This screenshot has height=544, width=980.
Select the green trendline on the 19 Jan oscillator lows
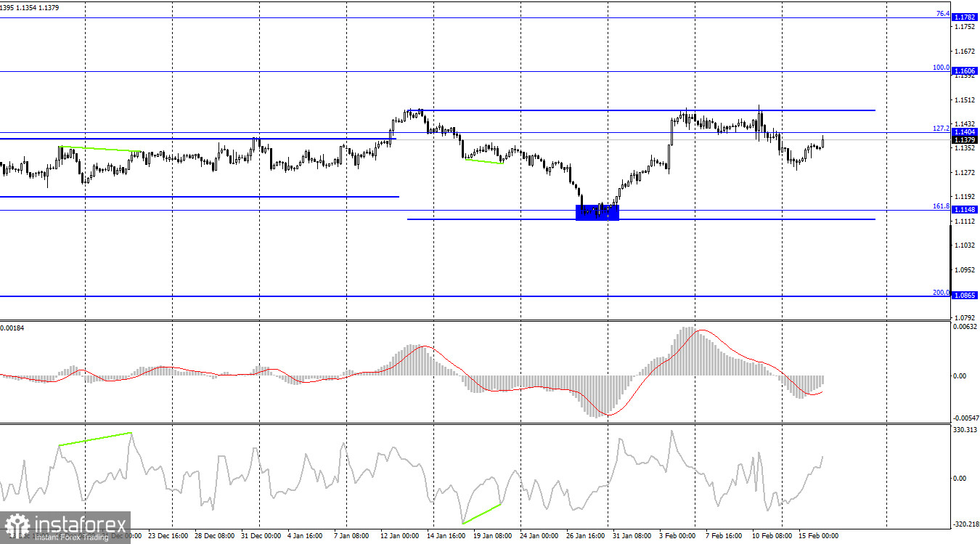coord(481,513)
